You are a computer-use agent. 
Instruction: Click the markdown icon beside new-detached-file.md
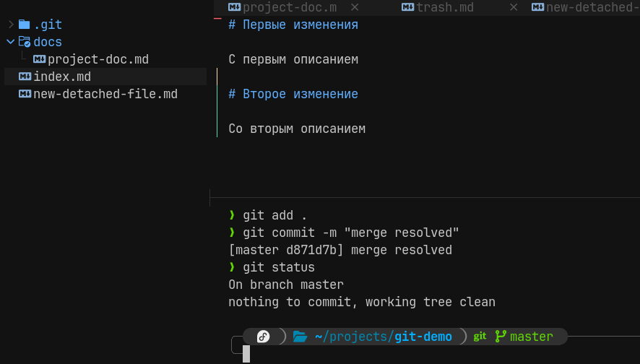point(25,94)
